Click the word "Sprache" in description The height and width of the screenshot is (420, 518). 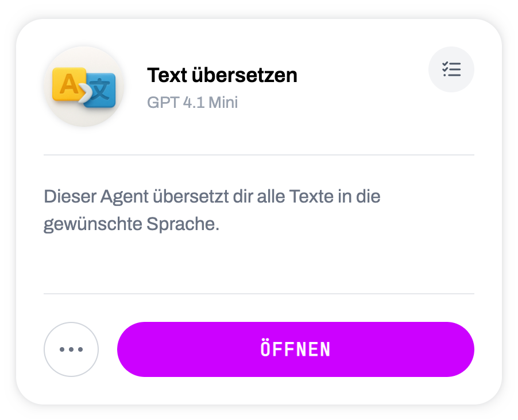click(181, 224)
